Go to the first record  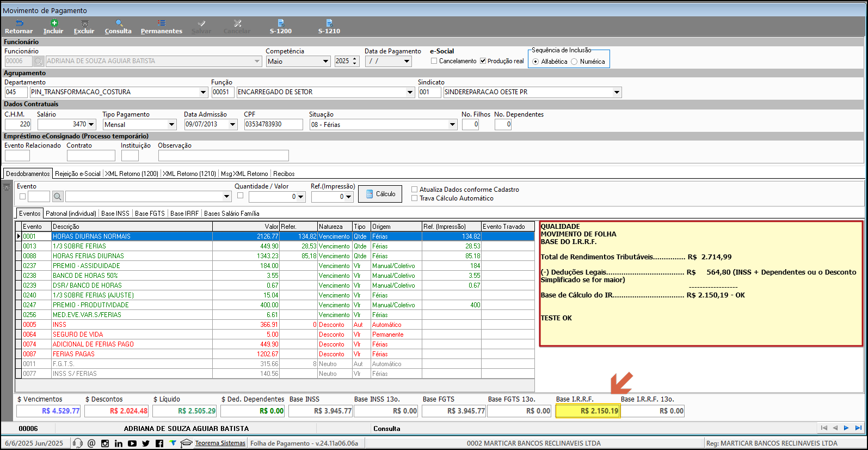coord(824,428)
